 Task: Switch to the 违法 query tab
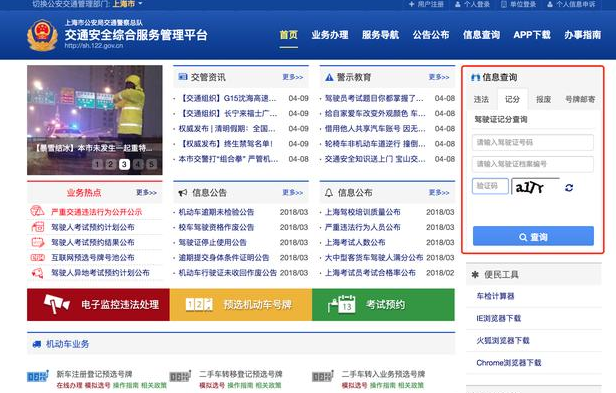[481, 99]
